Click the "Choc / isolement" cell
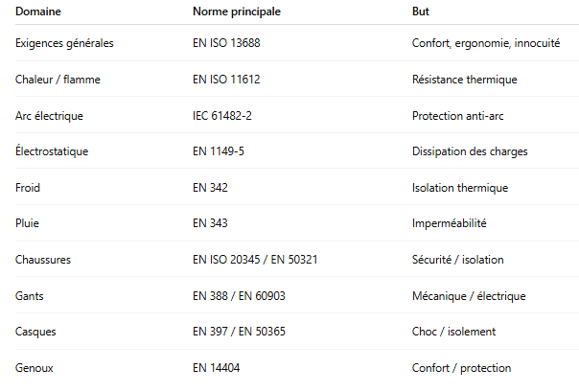Screen dimensions: 579x392 pos(453,332)
